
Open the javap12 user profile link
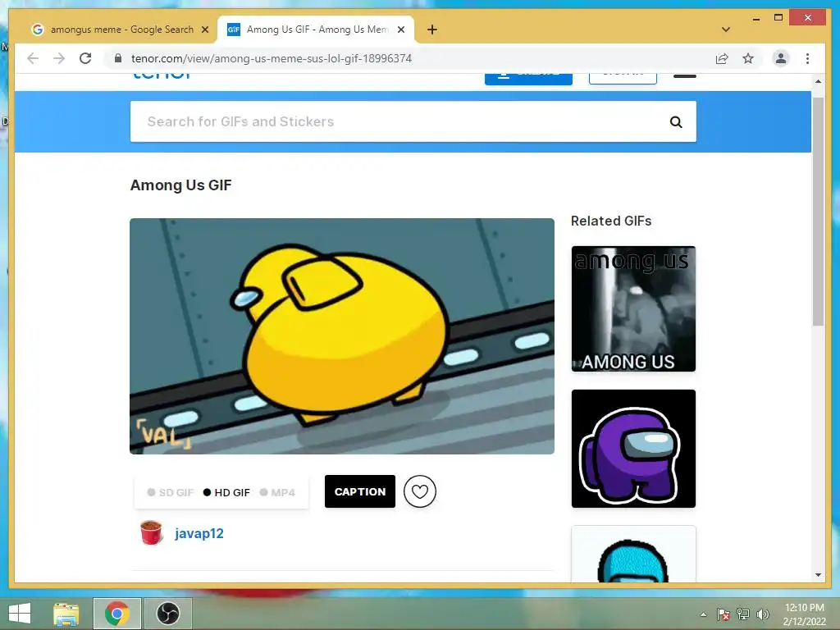[x=199, y=533]
